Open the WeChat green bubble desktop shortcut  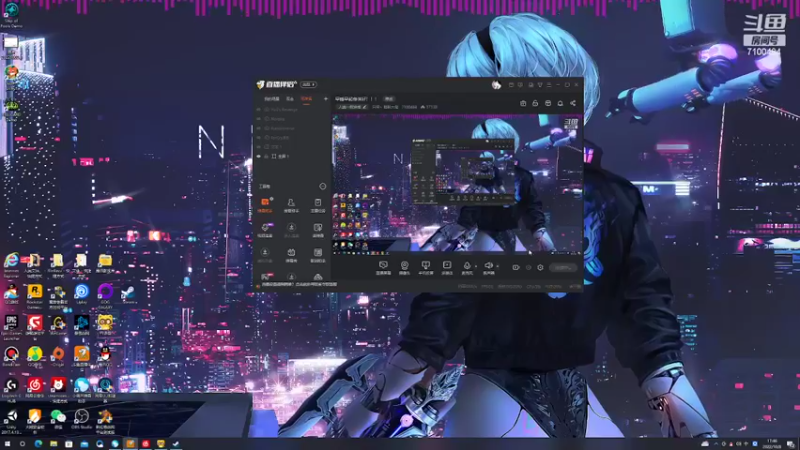click(x=58, y=419)
